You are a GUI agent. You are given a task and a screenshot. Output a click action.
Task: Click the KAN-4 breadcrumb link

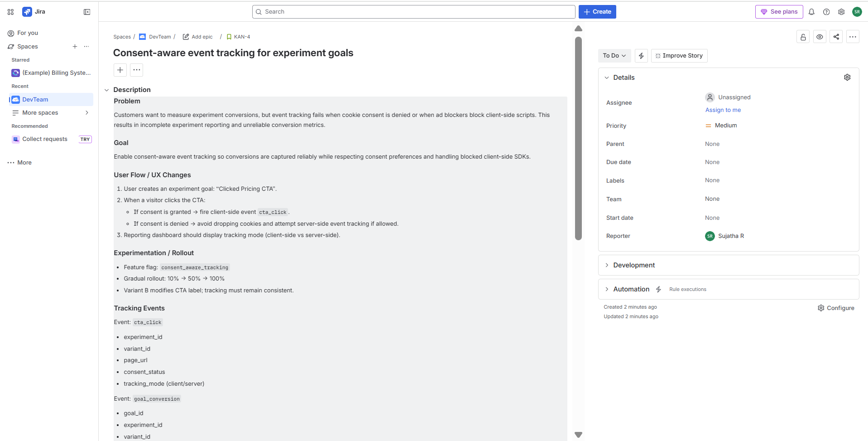[x=242, y=37]
